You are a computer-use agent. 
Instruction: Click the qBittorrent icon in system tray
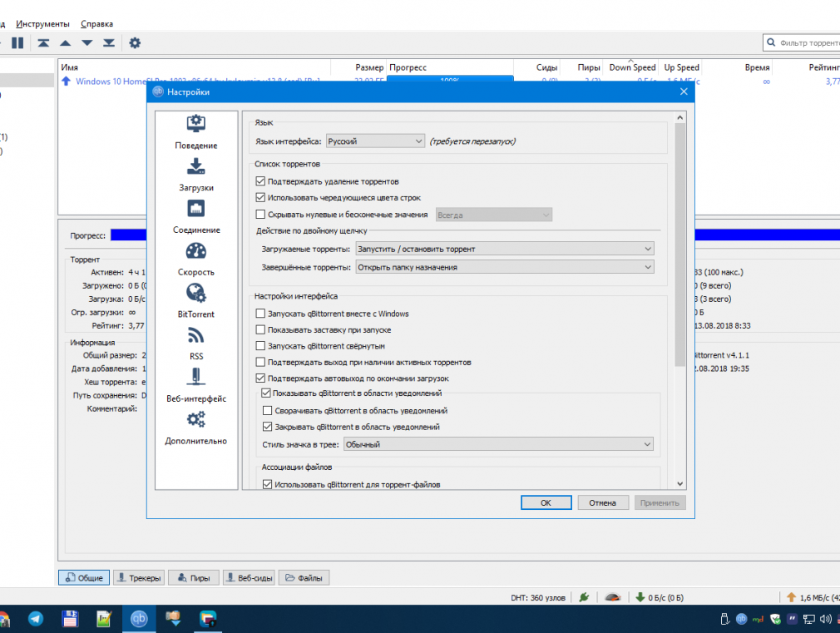[x=741, y=619]
